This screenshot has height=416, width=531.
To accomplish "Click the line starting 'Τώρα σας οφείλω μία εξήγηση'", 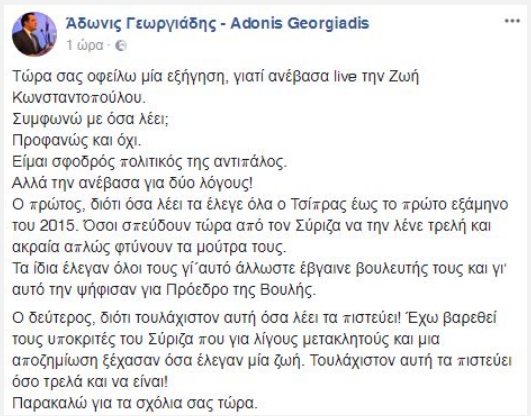I will (x=215, y=77).
